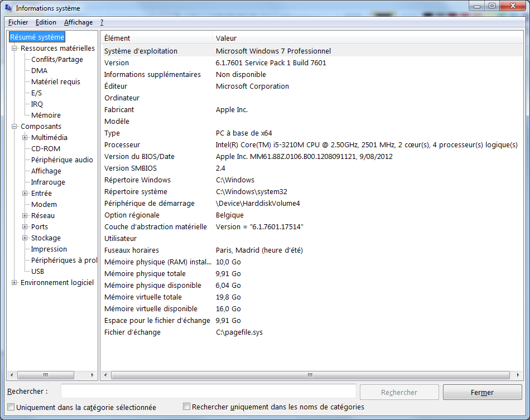This screenshot has height=420, width=530.
Task: Click the Élément column header
Action: [157, 38]
